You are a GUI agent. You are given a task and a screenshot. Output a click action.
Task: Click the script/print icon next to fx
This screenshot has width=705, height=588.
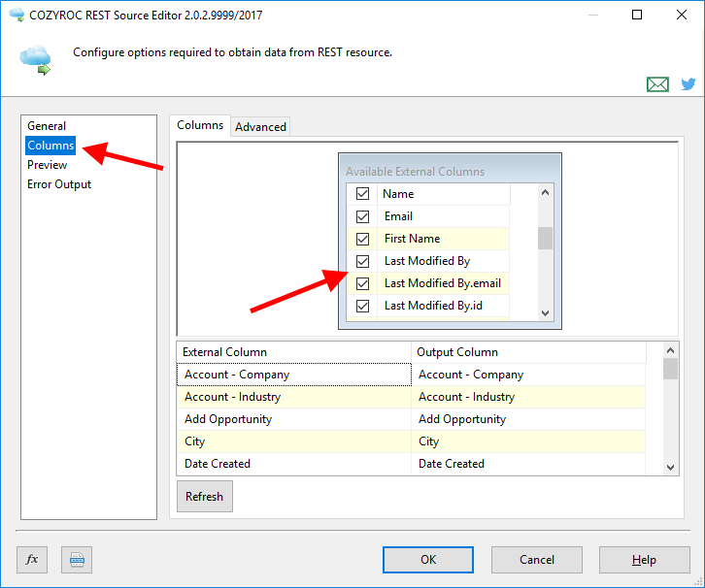pyautogui.click(x=77, y=559)
